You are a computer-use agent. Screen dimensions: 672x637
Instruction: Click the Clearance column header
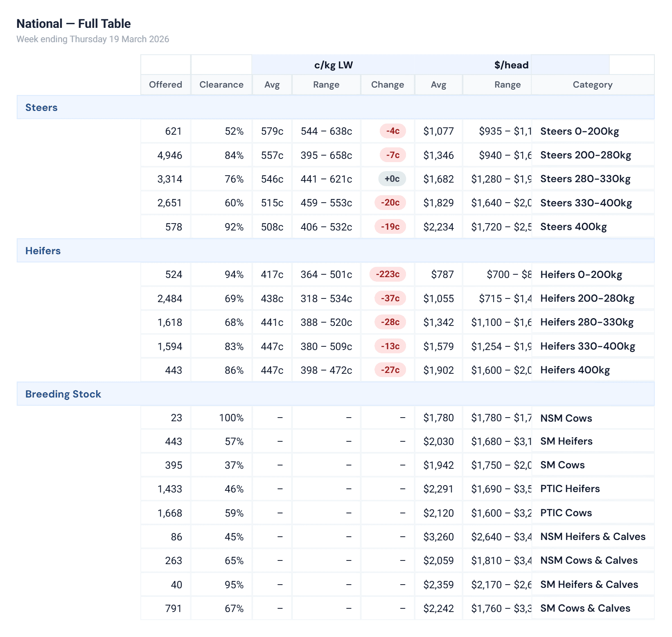(221, 85)
